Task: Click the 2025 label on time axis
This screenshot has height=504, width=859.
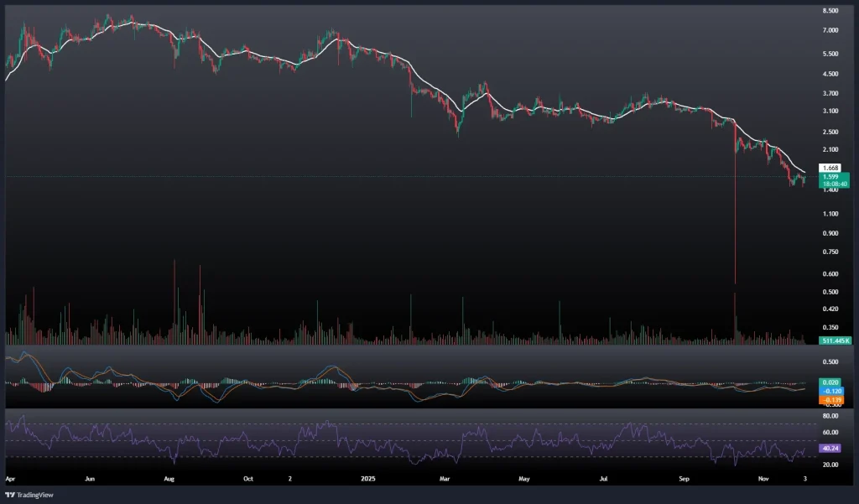Action: coord(366,480)
